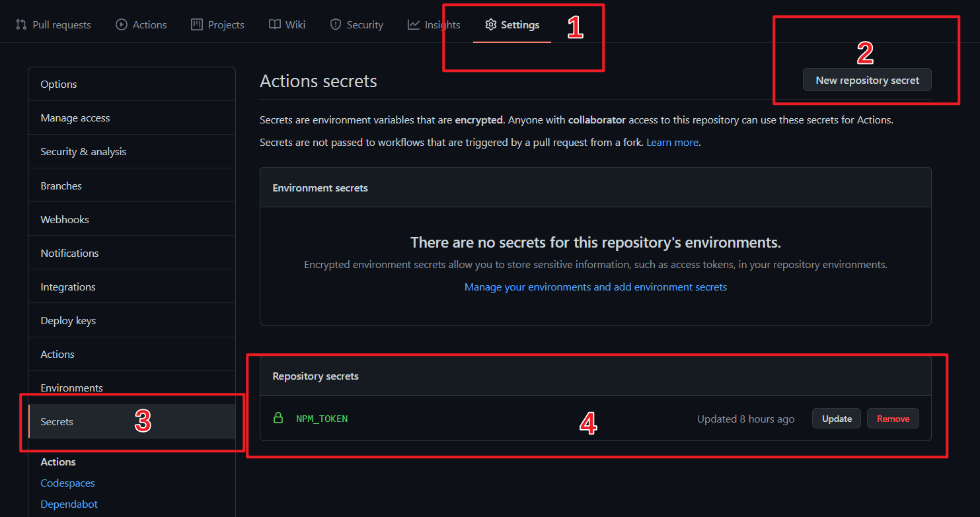Click the Wiki book icon

pos(275,24)
